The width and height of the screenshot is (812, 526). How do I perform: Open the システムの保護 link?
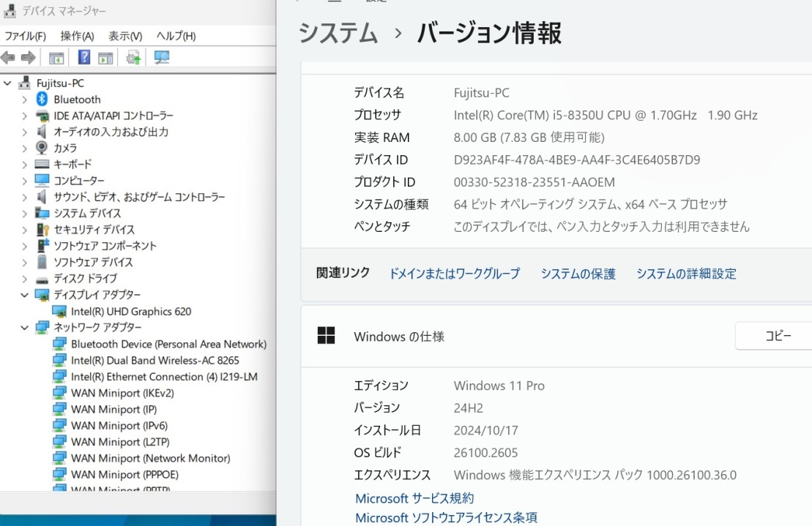pos(579,274)
